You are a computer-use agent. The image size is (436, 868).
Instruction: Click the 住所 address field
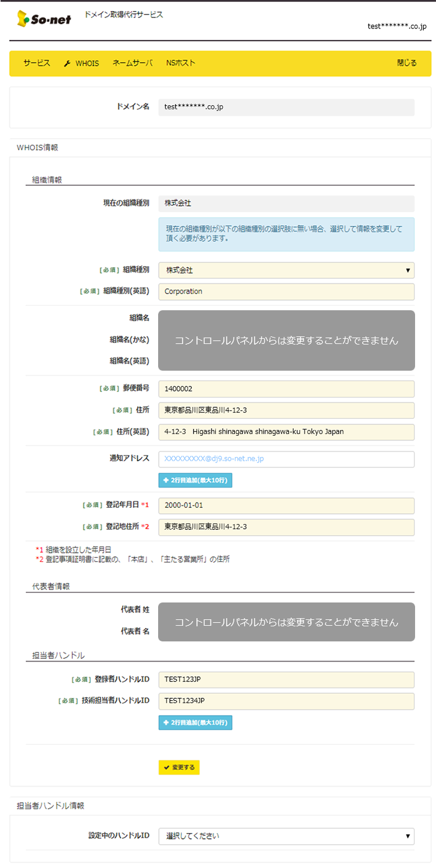286,410
